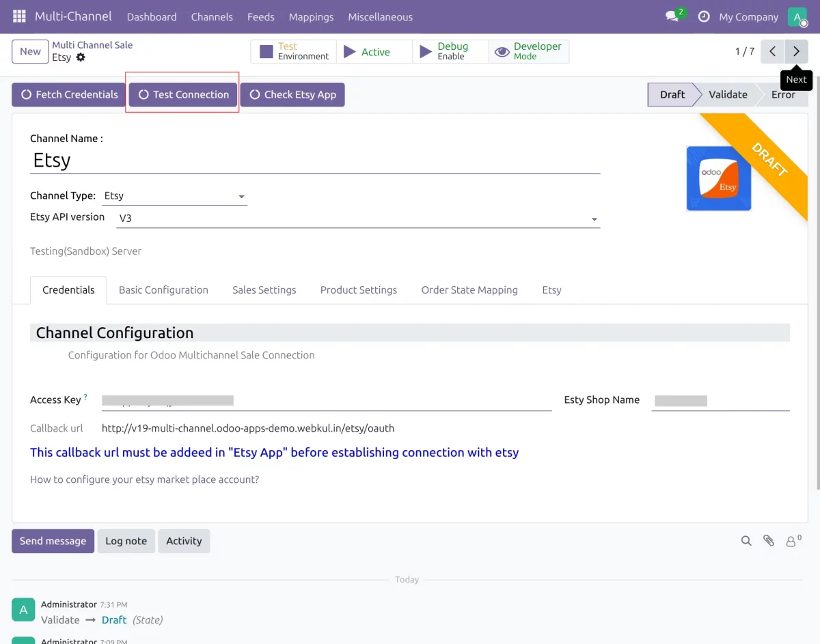This screenshot has width=820, height=644.
Task: Click the followers person icon
Action: [793, 541]
